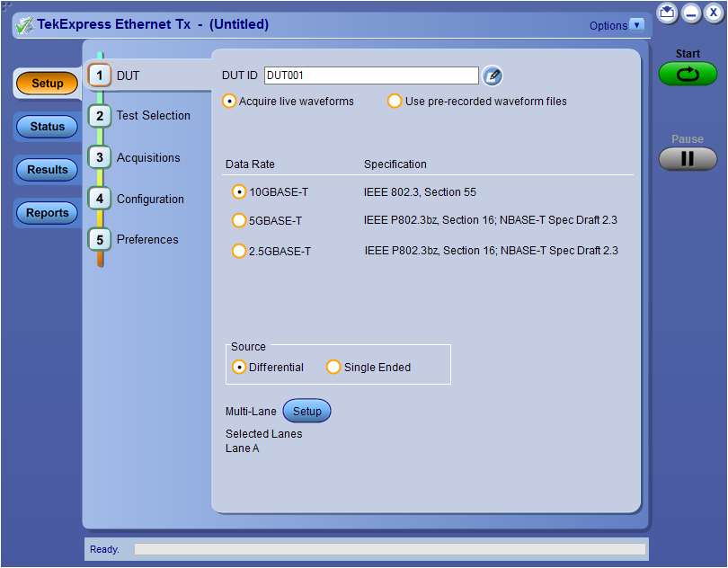The width and height of the screenshot is (728, 568).
Task: Open Multi-Lane Setup dialog
Action: 306,411
